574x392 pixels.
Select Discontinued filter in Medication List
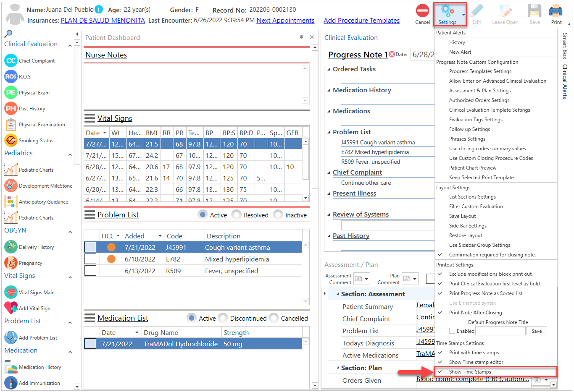point(223,318)
